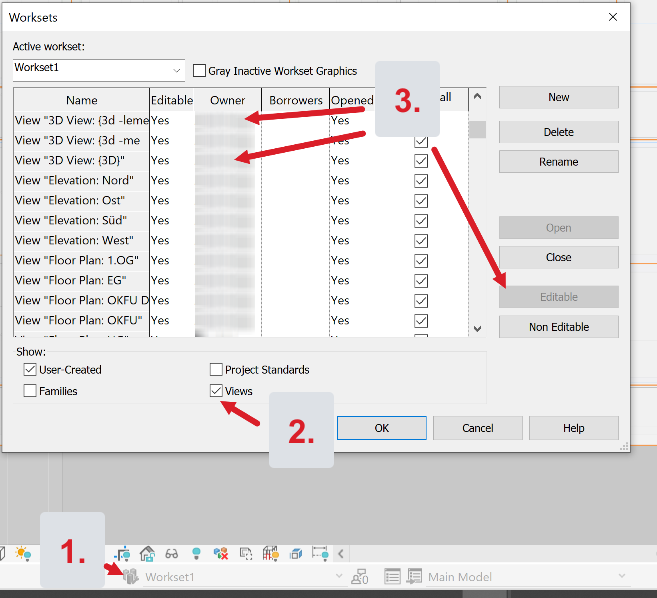
Task: Select row View "Elevation: Nord"
Action: pyautogui.click(x=82, y=181)
